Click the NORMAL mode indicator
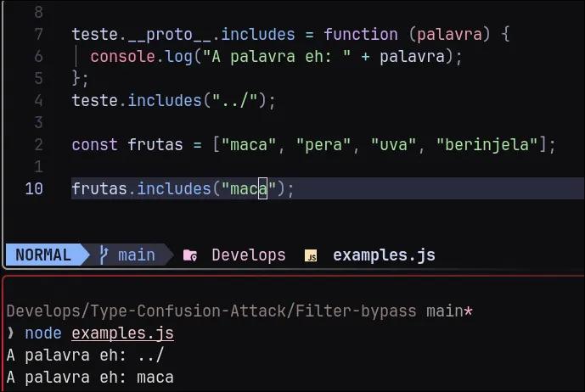 (43, 255)
